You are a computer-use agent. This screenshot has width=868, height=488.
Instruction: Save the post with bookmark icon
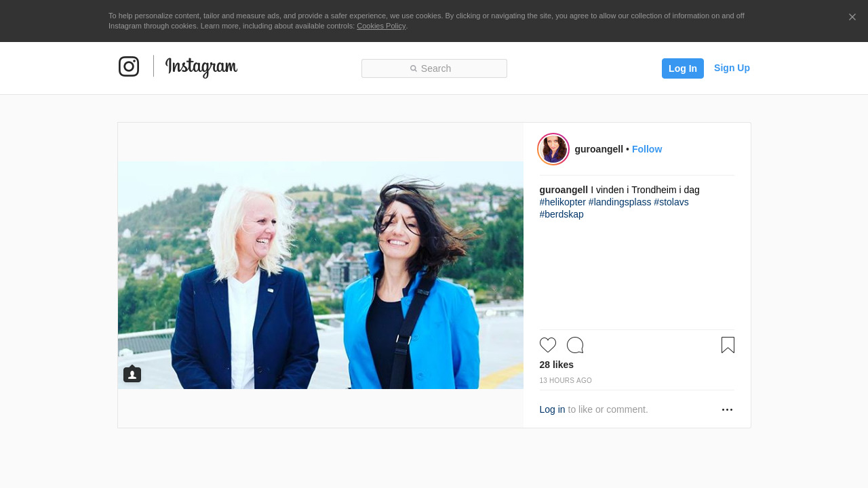(x=728, y=345)
